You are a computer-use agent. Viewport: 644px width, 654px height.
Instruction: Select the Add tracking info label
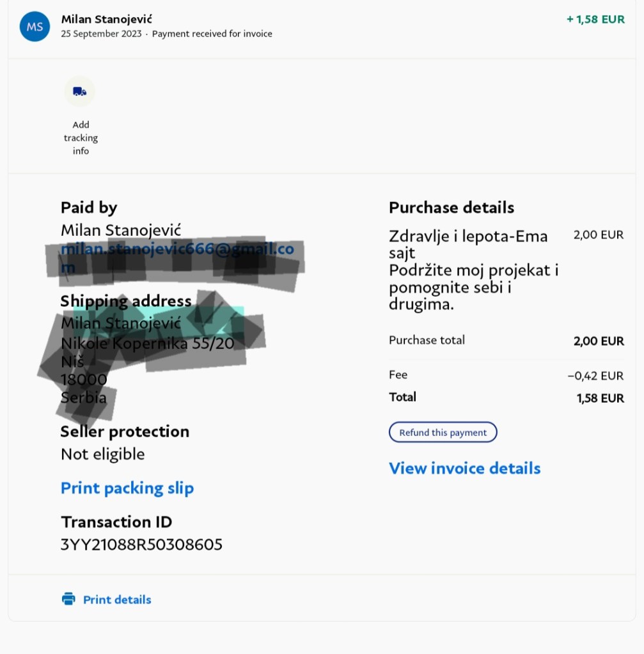click(81, 138)
